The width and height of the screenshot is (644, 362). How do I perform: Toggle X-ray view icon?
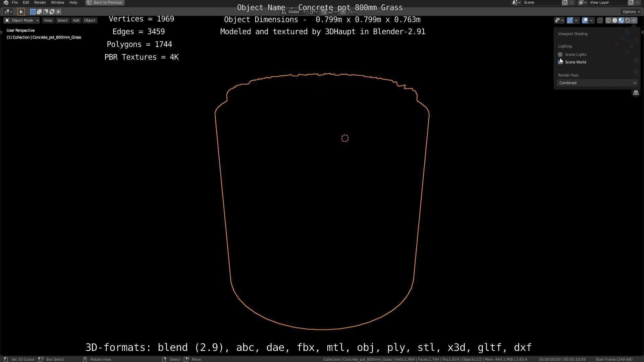point(600,20)
